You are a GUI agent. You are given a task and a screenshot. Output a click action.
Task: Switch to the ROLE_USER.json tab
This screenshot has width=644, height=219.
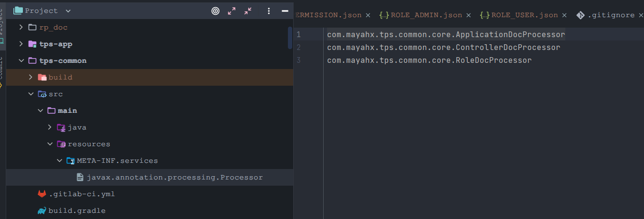519,15
